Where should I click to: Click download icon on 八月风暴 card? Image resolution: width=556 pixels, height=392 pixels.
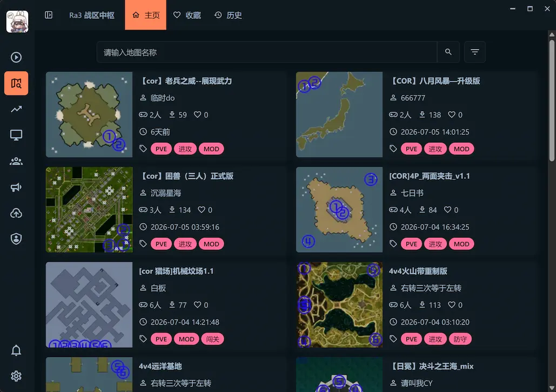pos(422,114)
